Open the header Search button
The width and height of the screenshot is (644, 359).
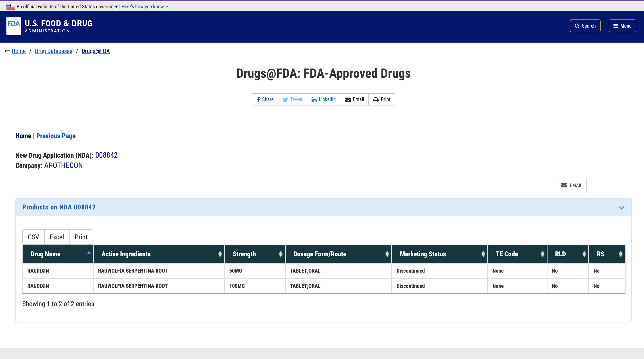pos(585,26)
